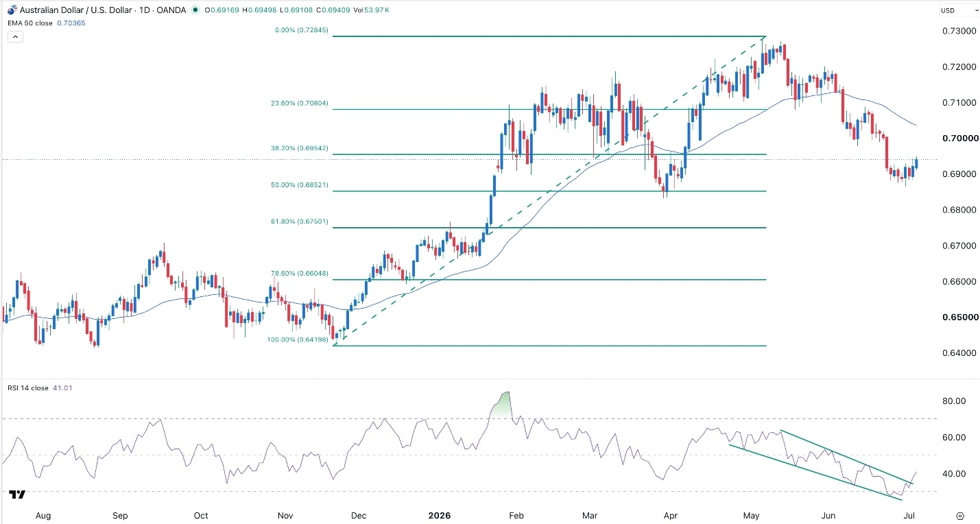Click the TradingView logo in RSI pane
The image size is (980, 524).
(x=18, y=494)
